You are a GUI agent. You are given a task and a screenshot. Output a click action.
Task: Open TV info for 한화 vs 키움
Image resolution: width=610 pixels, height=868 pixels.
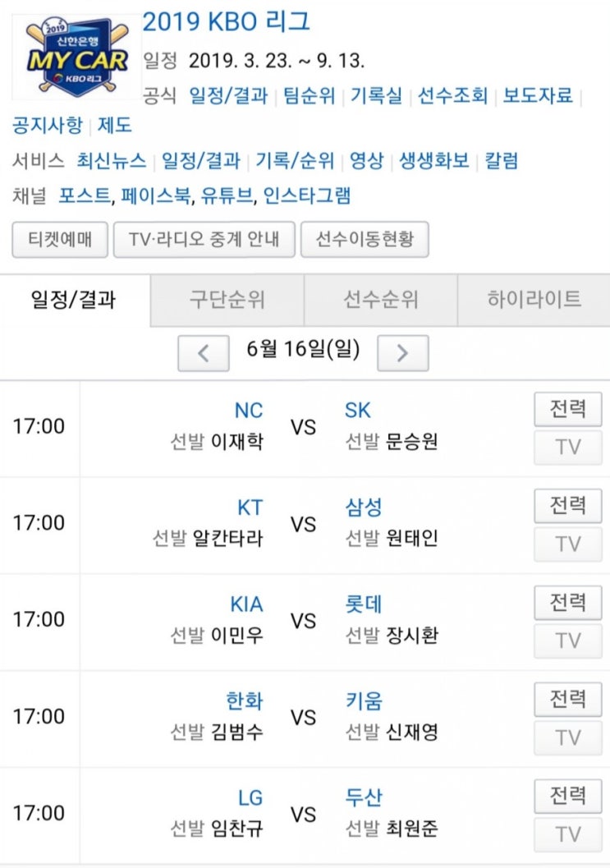tap(567, 737)
